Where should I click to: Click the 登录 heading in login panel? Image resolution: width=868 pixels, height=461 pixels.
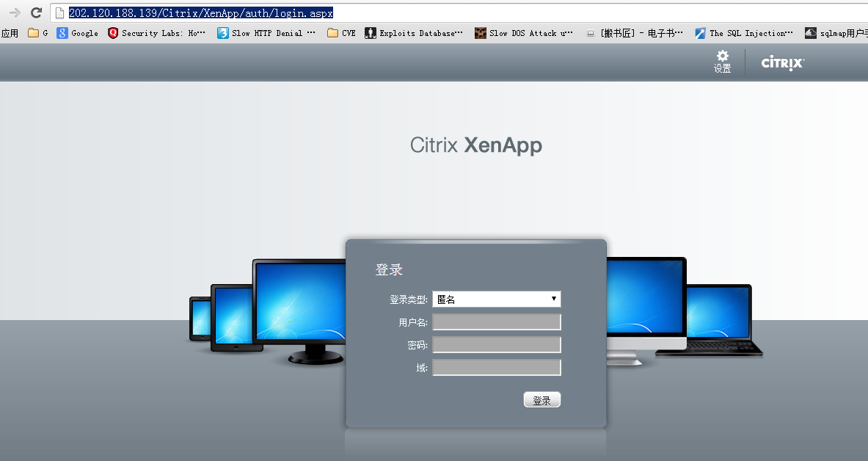(x=389, y=270)
